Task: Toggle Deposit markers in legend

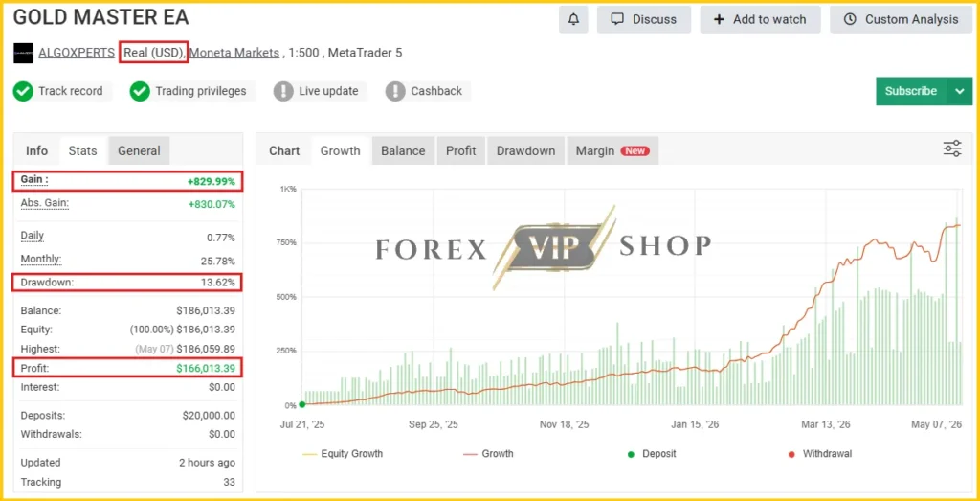Action: point(653,453)
